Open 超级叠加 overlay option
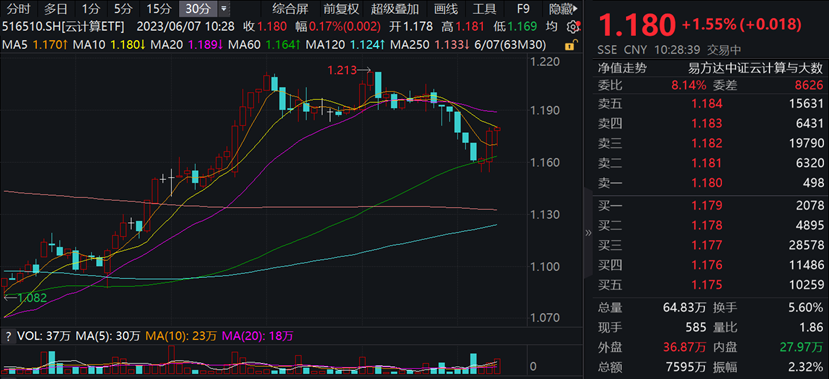The height and width of the screenshot is (379, 829). click(x=395, y=8)
